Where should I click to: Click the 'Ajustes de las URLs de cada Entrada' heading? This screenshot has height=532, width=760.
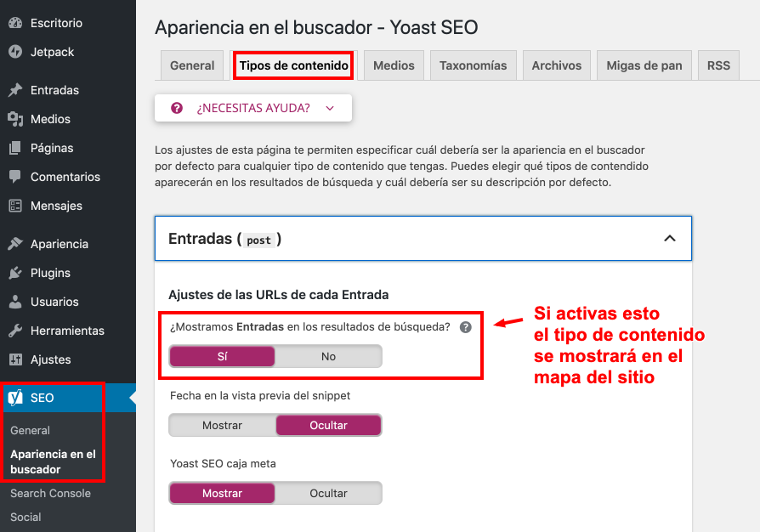(278, 295)
